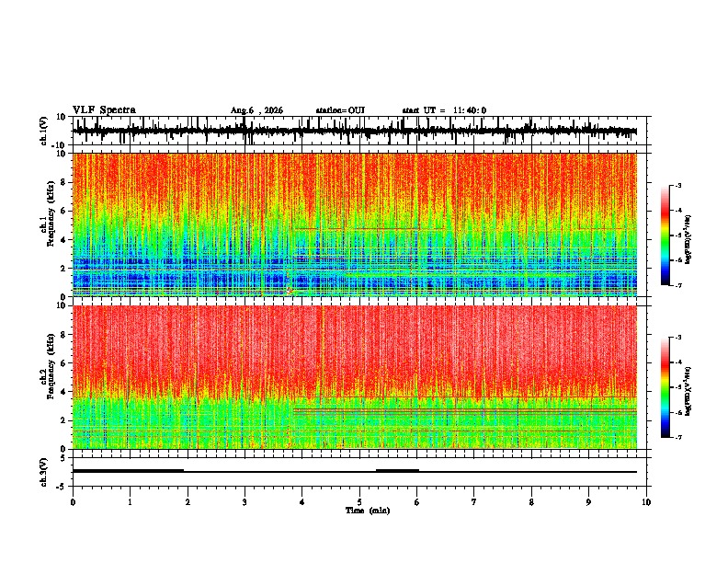Click the 'VLF Spectra' title text
The width and height of the screenshot is (728, 563).
coord(104,110)
